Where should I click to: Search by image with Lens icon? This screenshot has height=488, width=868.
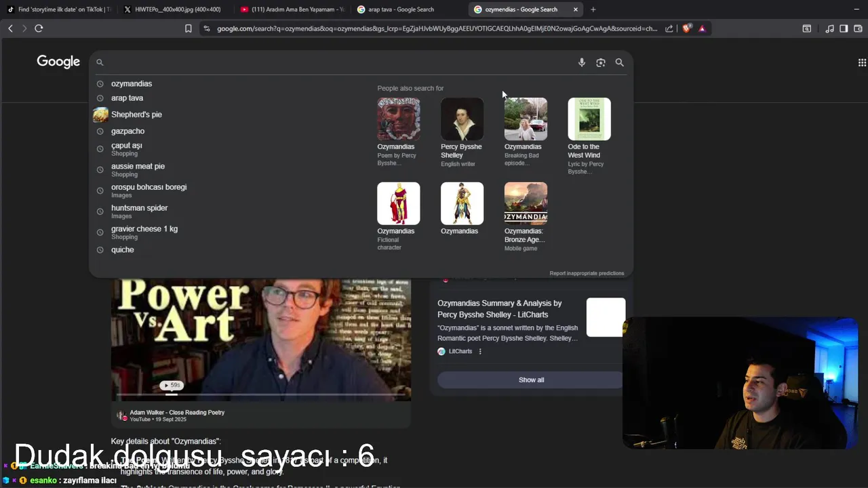tap(600, 62)
